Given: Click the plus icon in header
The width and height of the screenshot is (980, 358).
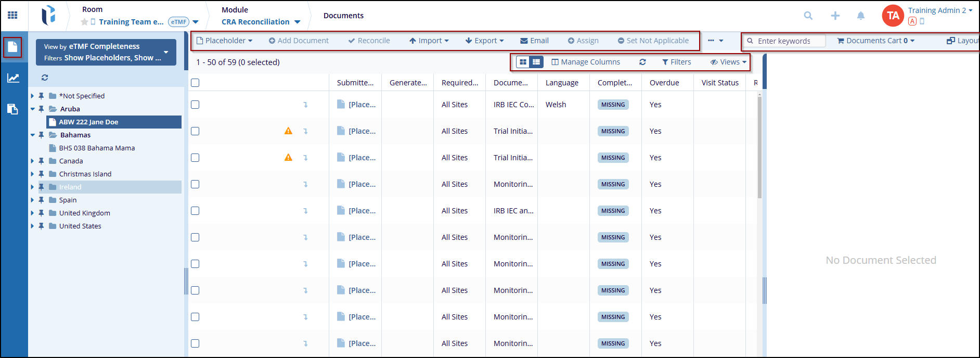Looking at the screenshot, I should click(x=835, y=16).
